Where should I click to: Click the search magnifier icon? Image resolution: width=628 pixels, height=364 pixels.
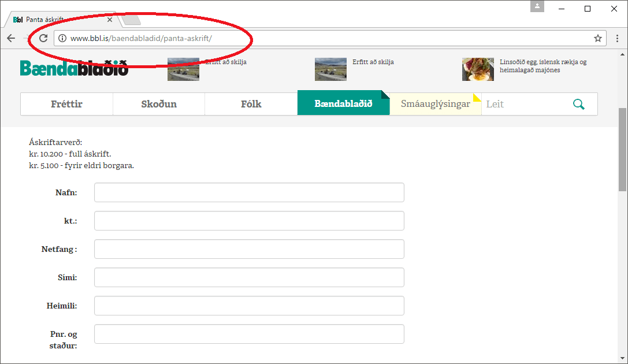[x=579, y=104]
